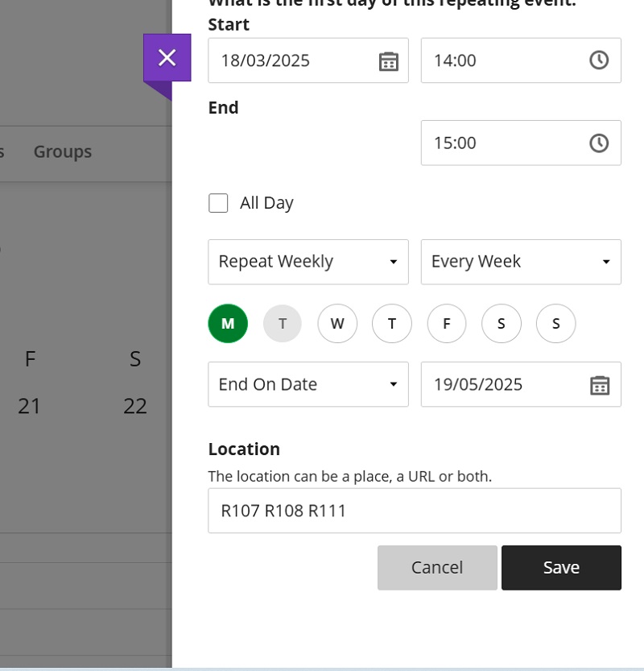The width and height of the screenshot is (644, 671).
Task: Select day 22 in the background calendar
Action: 135,407
